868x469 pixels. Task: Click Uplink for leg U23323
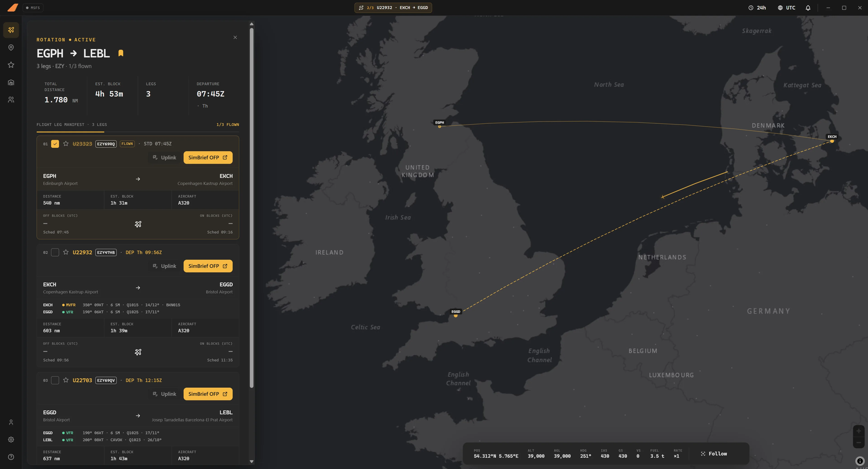click(164, 158)
